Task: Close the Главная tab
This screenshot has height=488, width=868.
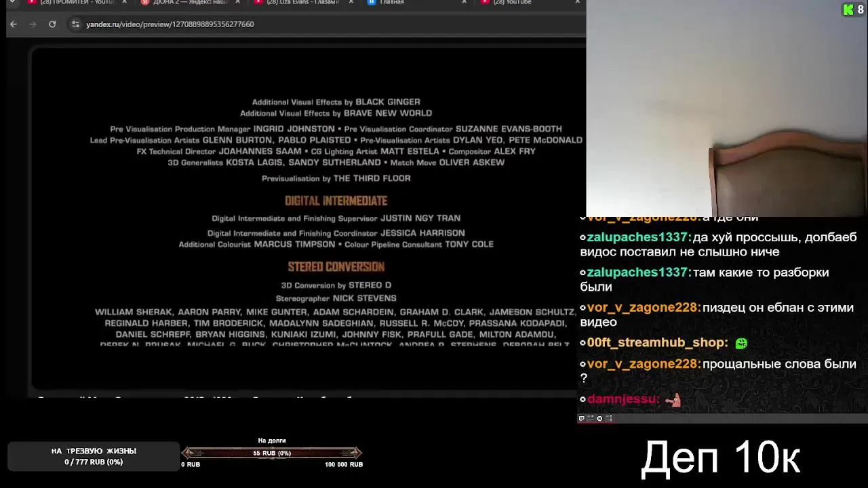Action: 465,2
